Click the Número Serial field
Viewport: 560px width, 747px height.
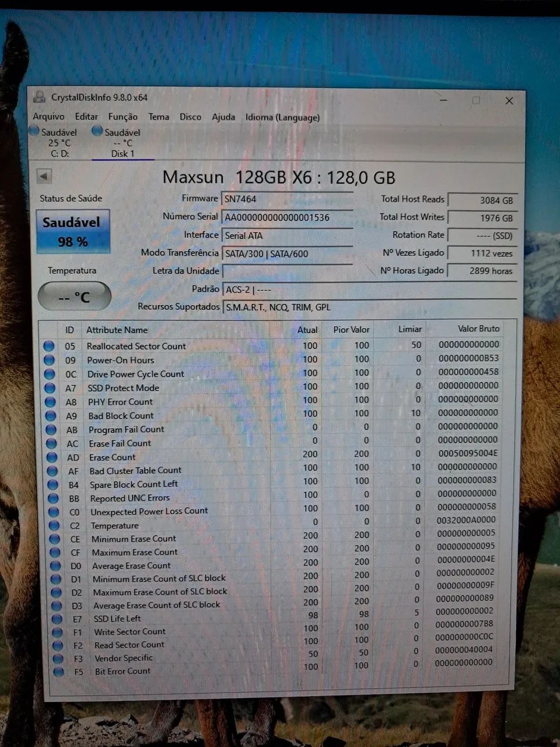287,217
